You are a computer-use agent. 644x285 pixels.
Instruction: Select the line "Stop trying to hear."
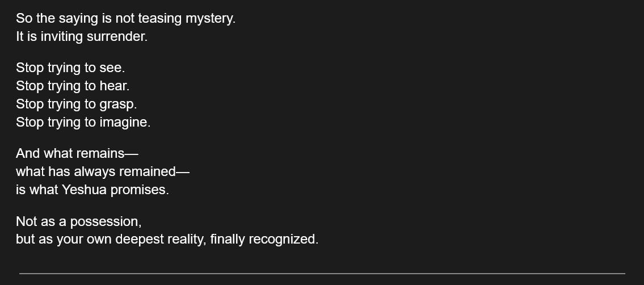(73, 86)
